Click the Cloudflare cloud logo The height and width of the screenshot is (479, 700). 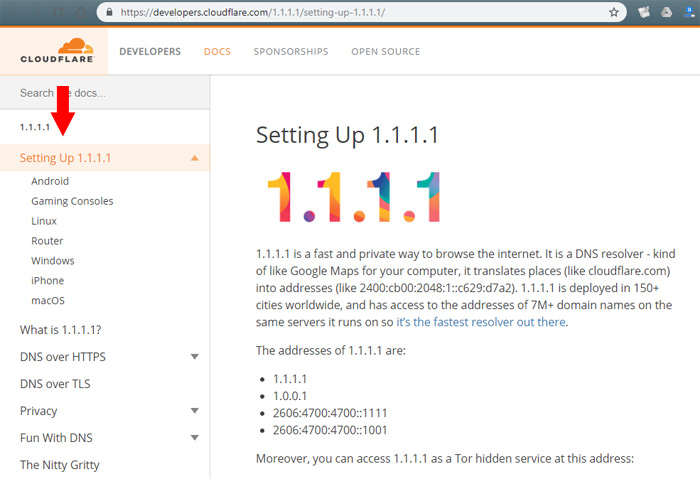pos(57,50)
